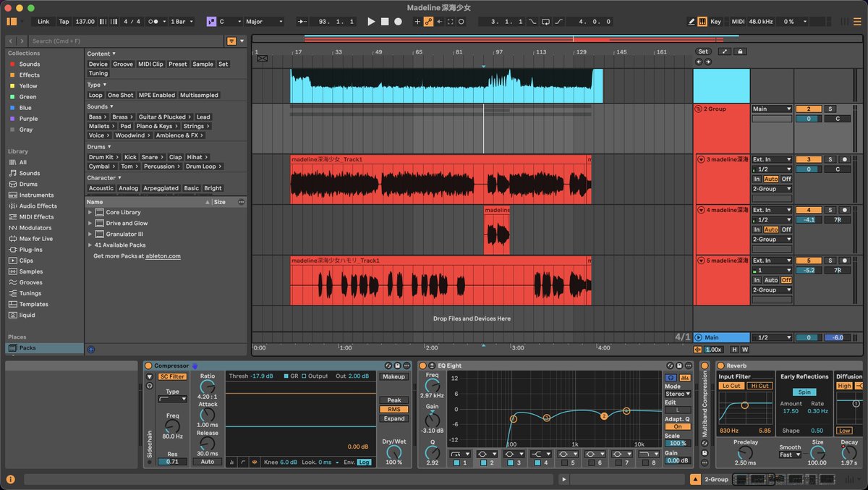This screenshot has width=868, height=490.
Task: Open Audio Effects in Library
Action: 38,206
